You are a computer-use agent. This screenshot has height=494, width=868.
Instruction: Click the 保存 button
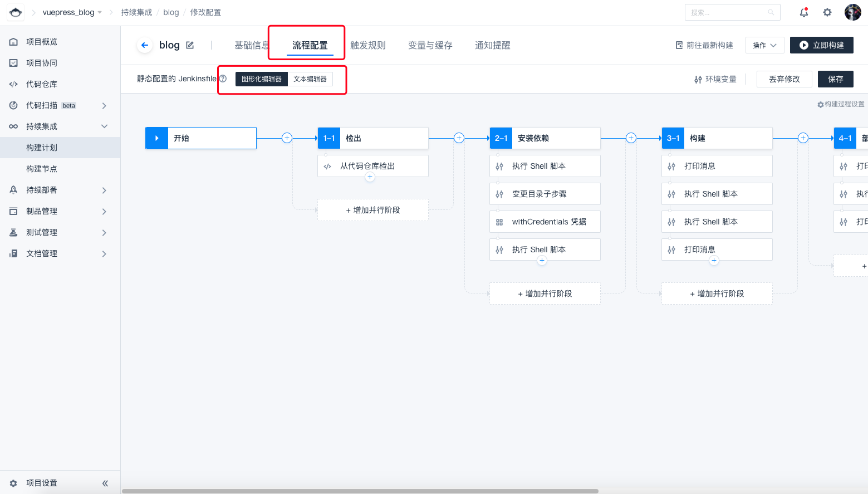pos(835,79)
